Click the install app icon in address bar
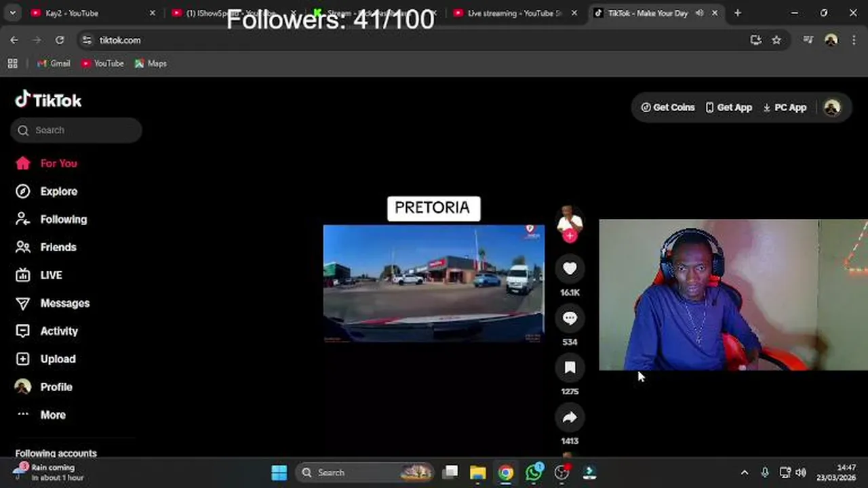This screenshot has width=868, height=488. tap(756, 40)
